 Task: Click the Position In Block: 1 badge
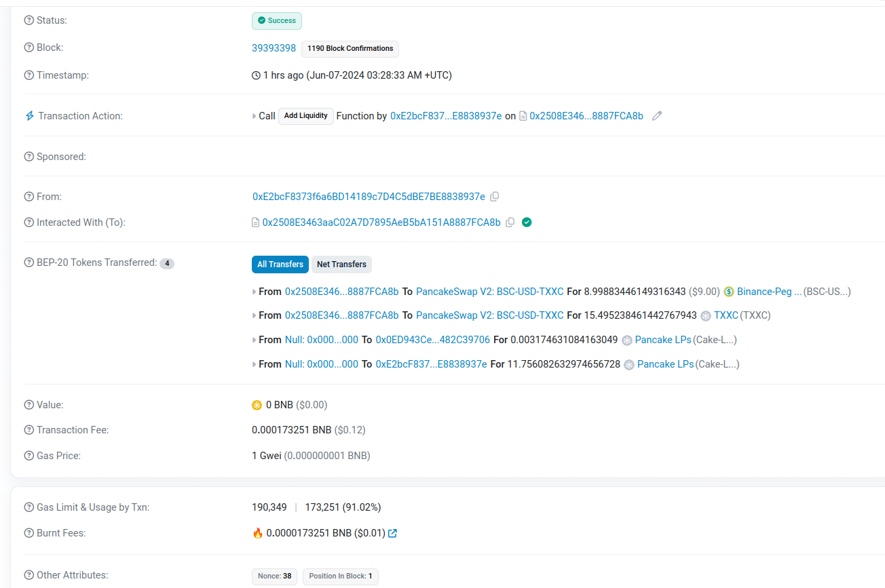coord(341,576)
